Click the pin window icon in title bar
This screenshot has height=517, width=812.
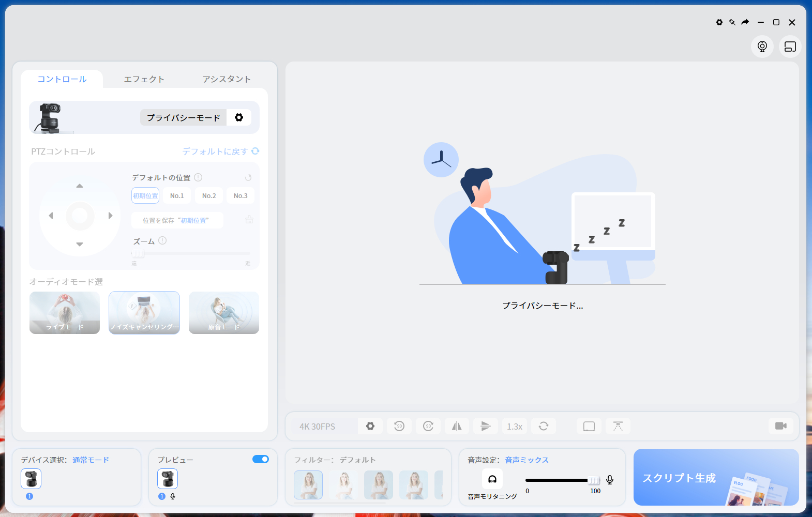point(732,22)
